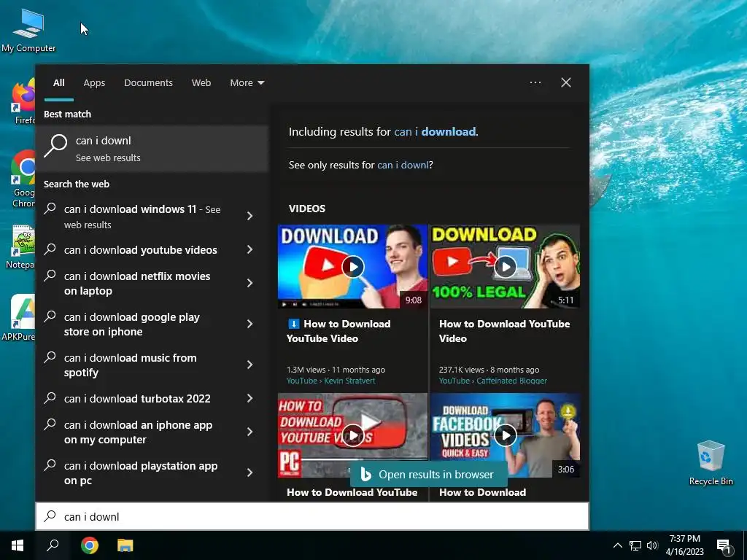Screen dimensions: 747x560
Task: Open the Google Chrome desktop shortcut
Action: 24,179
